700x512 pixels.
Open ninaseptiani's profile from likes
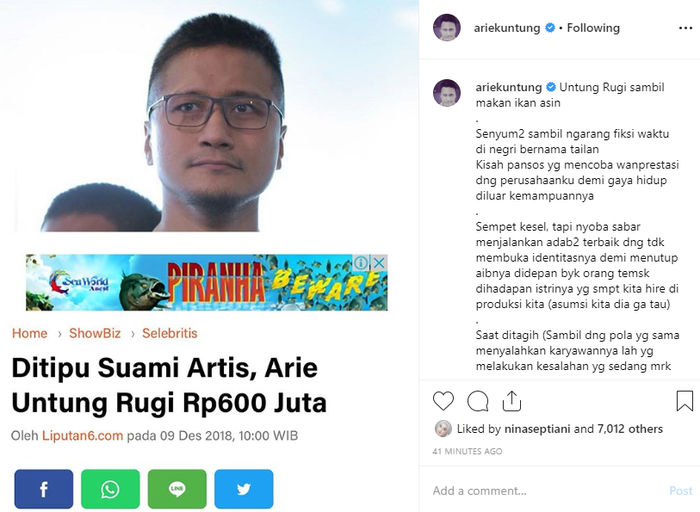(538, 429)
